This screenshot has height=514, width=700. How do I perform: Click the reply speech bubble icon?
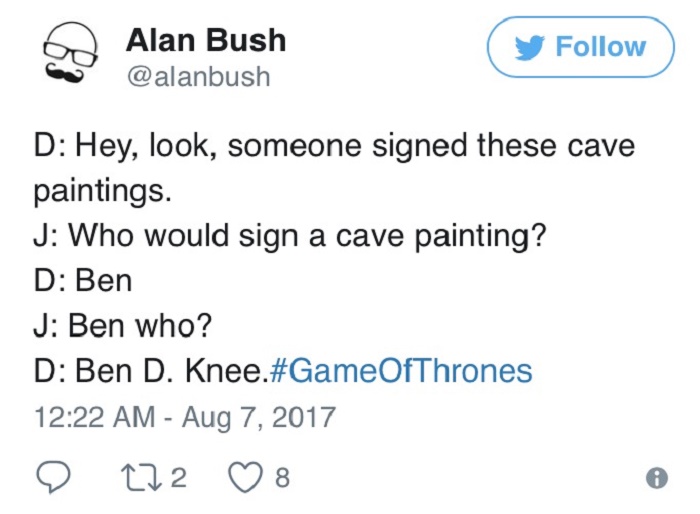(53, 478)
